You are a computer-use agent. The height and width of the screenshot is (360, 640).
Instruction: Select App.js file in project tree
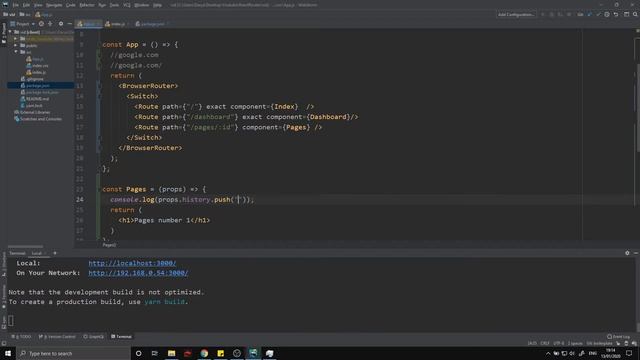tap(35, 59)
